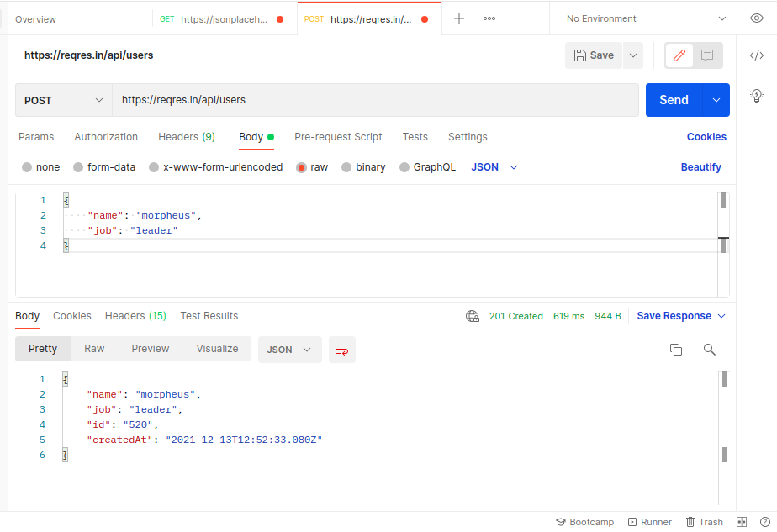Switch response view to Pretty

[x=43, y=349]
